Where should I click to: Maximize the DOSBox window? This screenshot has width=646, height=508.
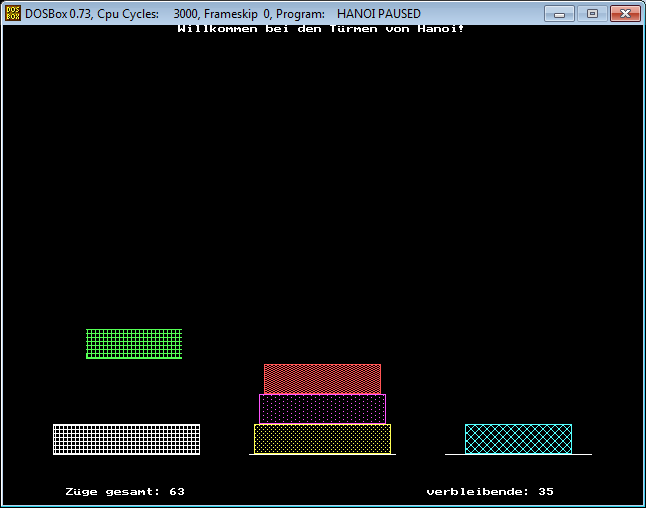591,14
